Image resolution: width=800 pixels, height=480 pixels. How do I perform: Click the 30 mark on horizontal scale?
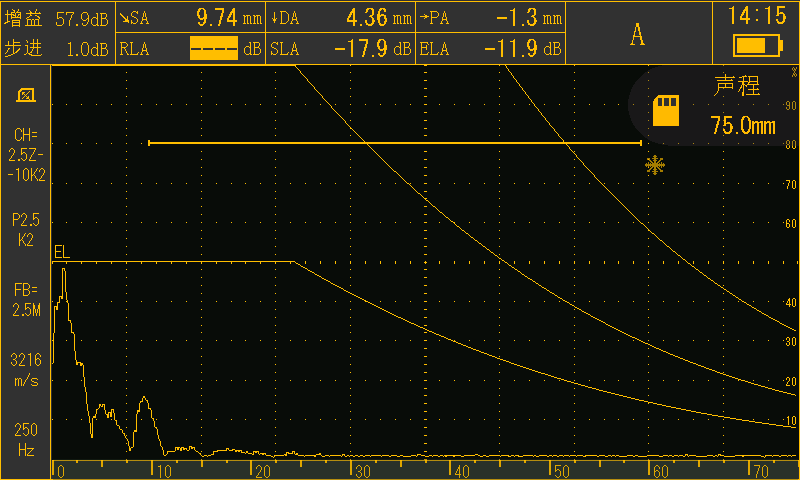pyautogui.click(x=363, y=471)
